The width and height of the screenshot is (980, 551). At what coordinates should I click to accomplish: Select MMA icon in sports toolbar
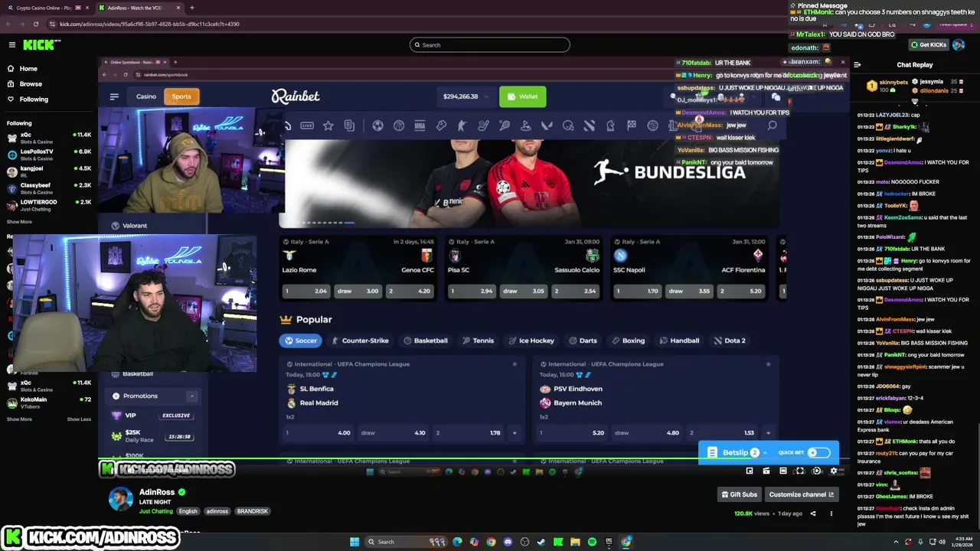[420, 126]
